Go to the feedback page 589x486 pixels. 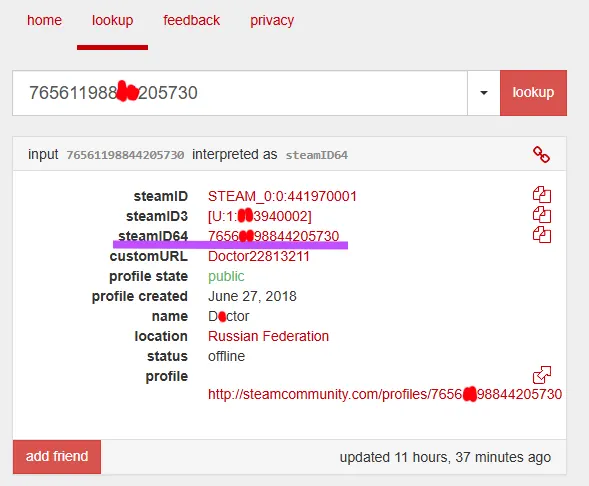192,20
